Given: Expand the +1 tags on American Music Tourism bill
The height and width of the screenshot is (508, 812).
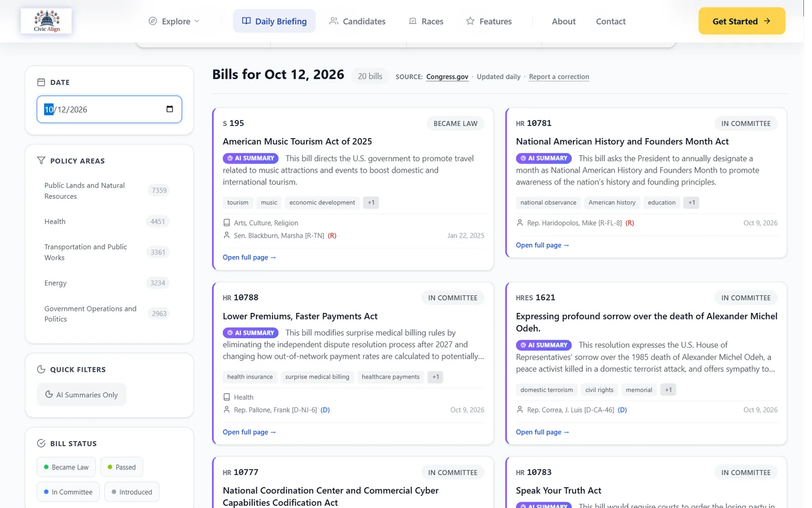Looking at the screenshot, I should point(371,202).
